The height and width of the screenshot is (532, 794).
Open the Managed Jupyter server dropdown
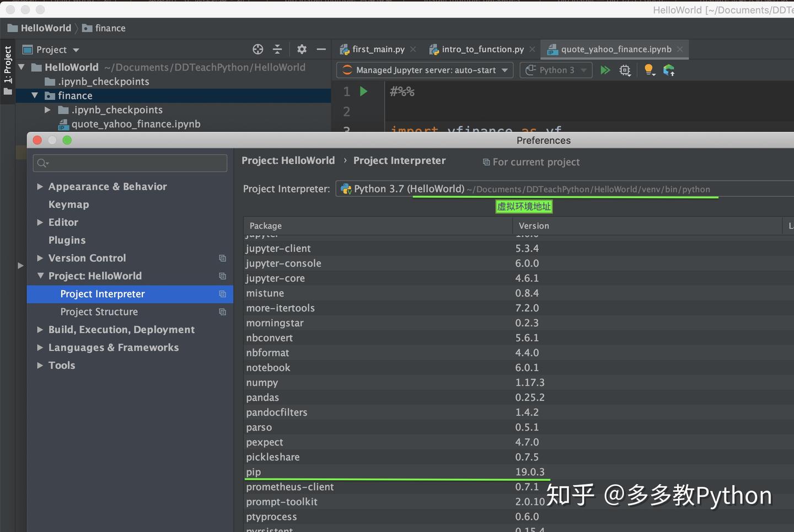point(503,70)
